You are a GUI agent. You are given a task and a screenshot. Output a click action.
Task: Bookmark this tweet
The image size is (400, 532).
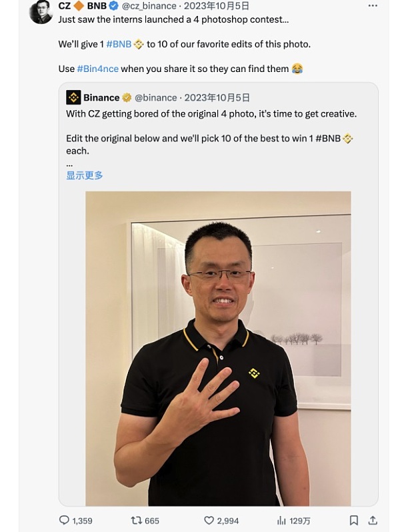click(x=353, y=521)
